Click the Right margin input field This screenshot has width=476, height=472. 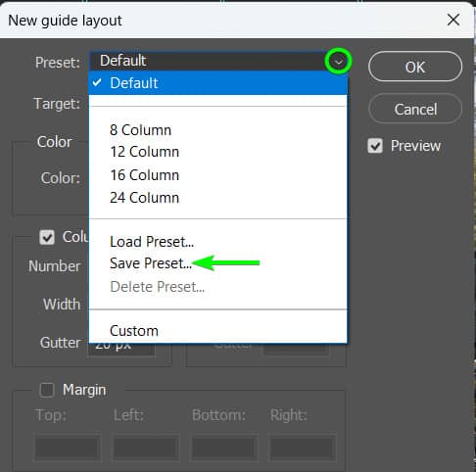click(x=303, y=448)
